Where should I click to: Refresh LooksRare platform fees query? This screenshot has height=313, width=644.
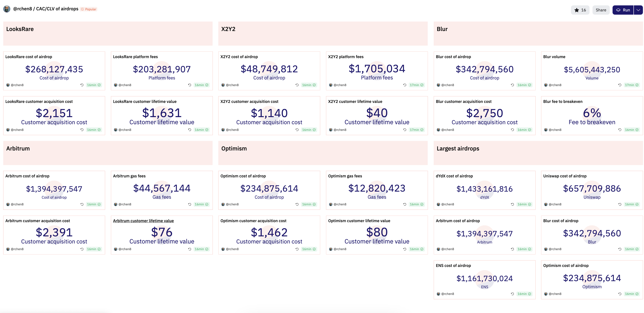190,85
